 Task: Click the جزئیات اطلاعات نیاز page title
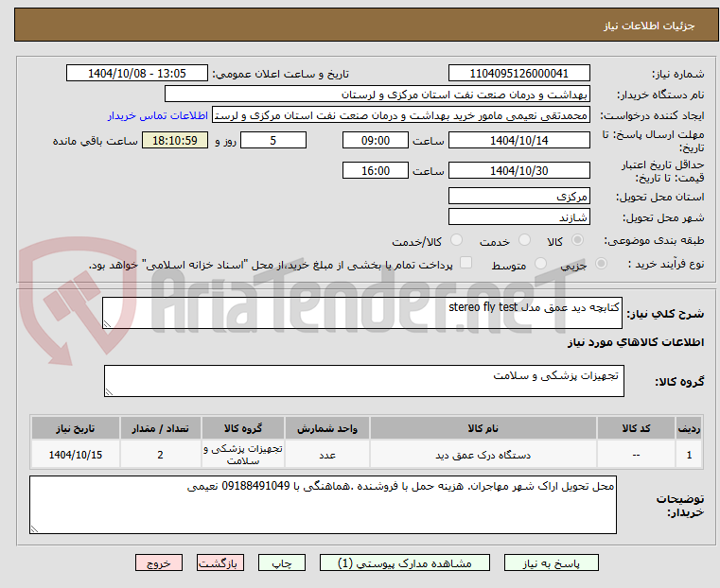pyautogui.click(x=649, y=26)
